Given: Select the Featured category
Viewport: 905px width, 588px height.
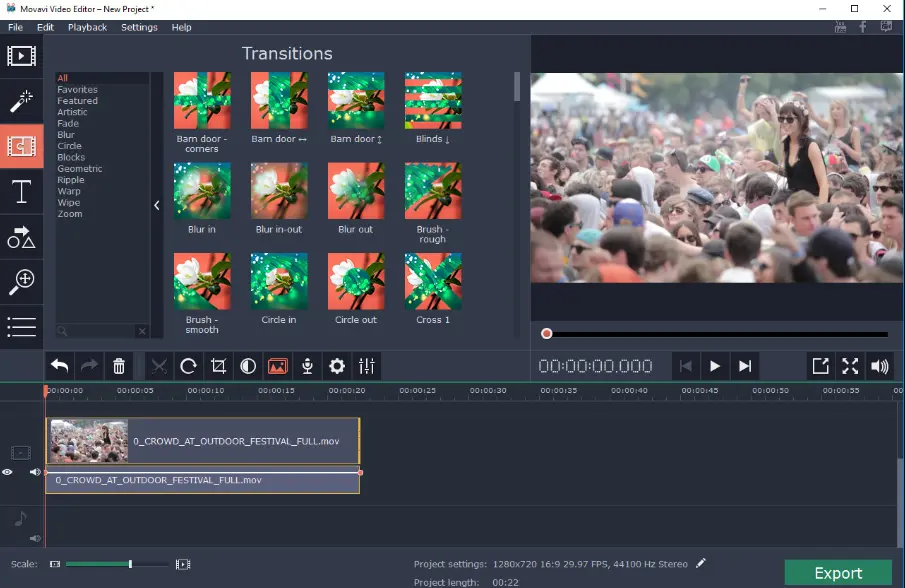Looking at the screenshot, I should [x=77, y=100].
